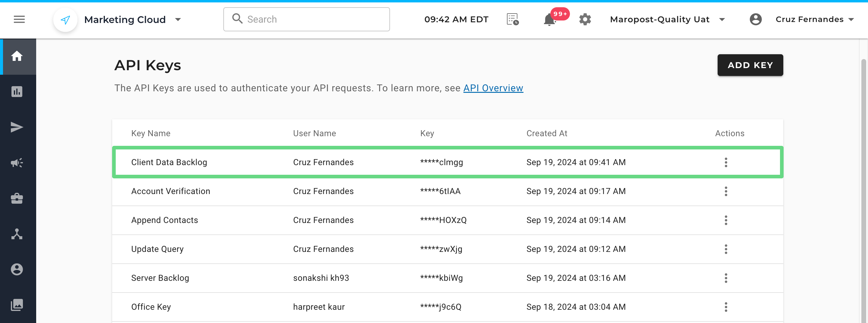Select the Client Data Backlog key name

169,162
